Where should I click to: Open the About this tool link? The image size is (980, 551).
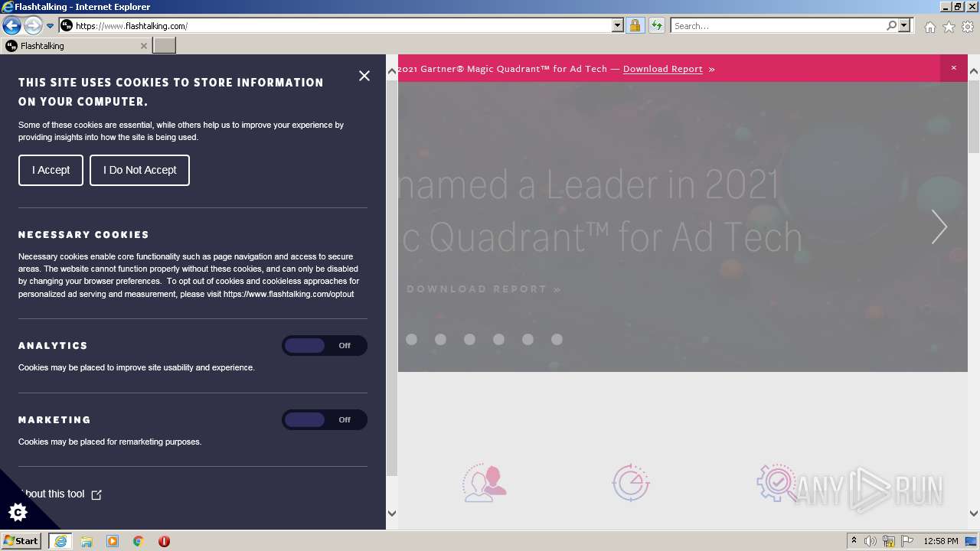click(60, 494)
